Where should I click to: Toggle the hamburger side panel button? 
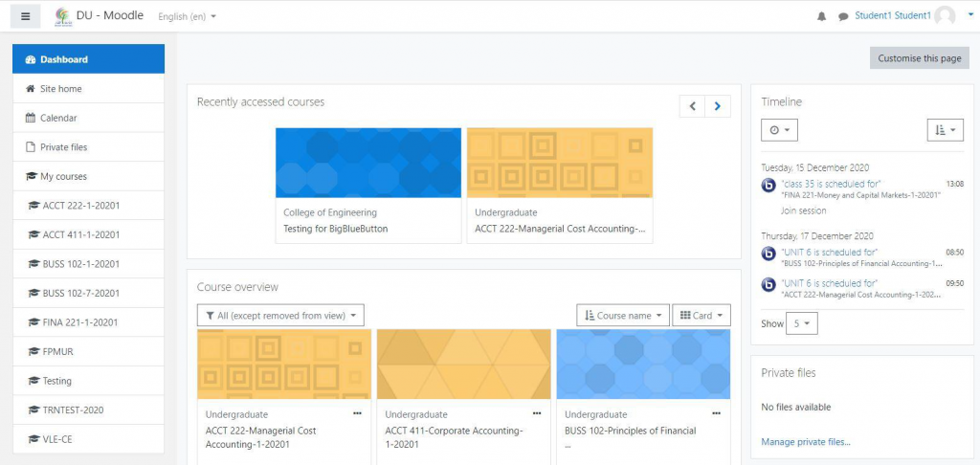tap(25, 16)
